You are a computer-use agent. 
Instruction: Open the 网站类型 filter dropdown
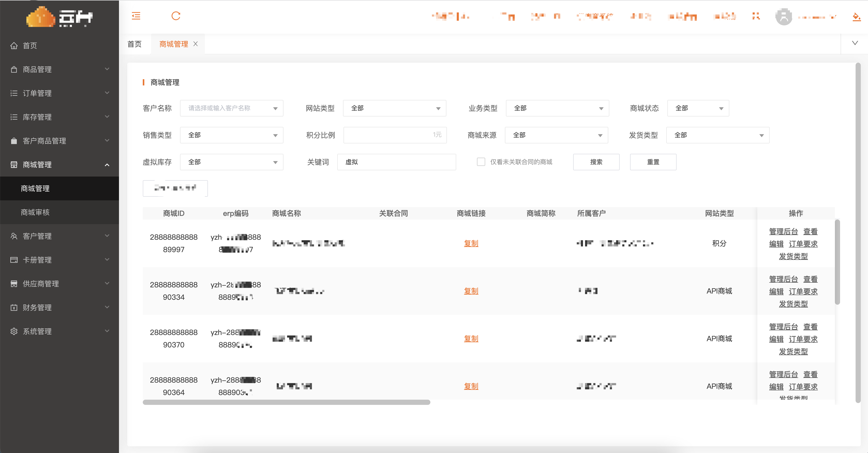click(394, 108)
